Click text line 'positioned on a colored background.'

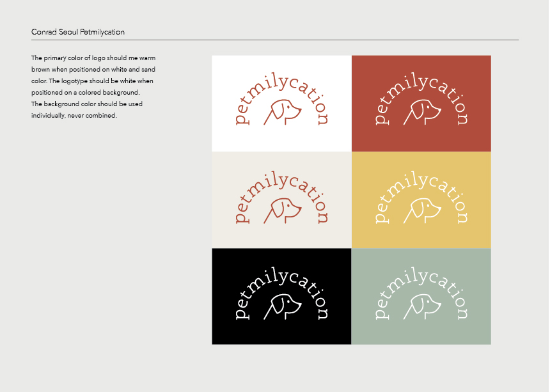pyautogui.click(x=86, y=93)
